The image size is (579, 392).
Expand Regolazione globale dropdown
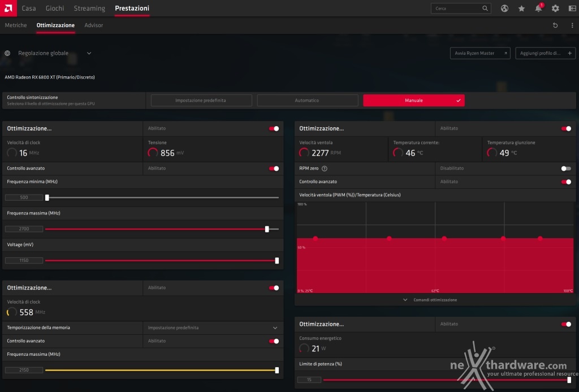[89, 53]
